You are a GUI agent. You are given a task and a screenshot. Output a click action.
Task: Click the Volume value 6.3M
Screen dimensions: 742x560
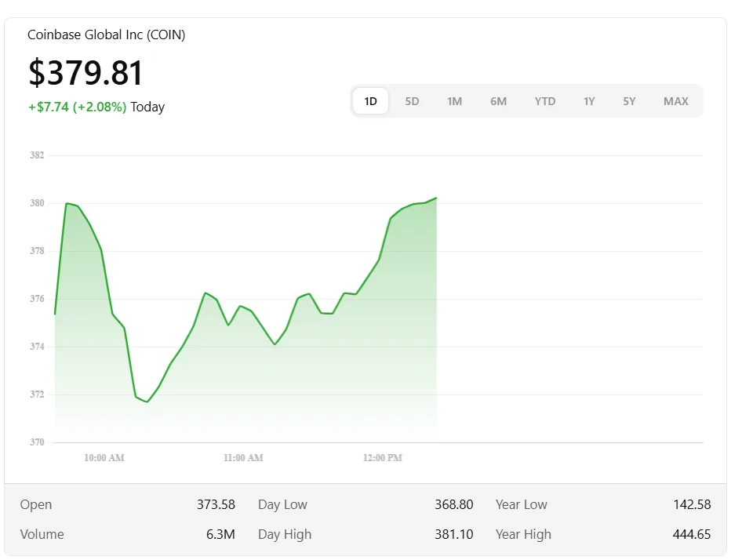coord(220,534)
